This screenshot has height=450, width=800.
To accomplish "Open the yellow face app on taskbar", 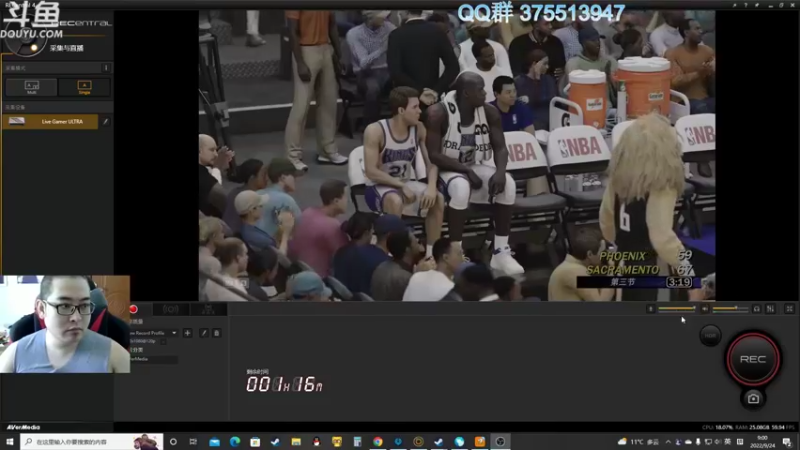I will pyautogui.click(x=337, y=442).
